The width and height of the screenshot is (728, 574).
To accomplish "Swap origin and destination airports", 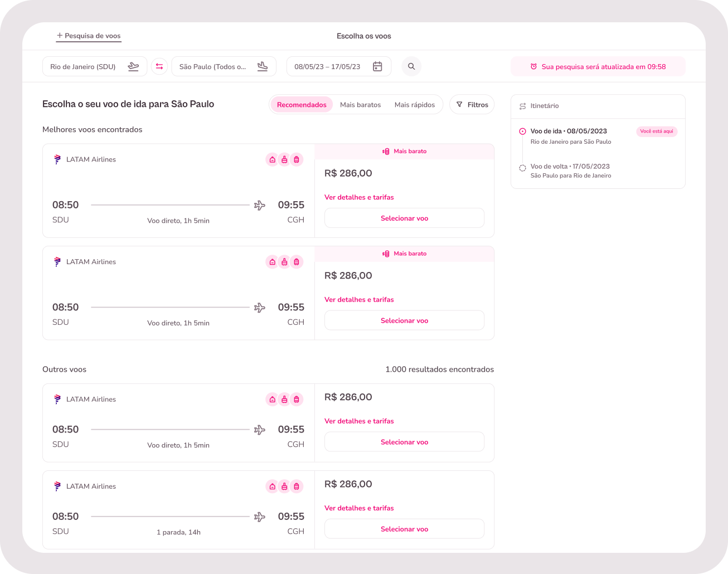I will click(159, 66).
